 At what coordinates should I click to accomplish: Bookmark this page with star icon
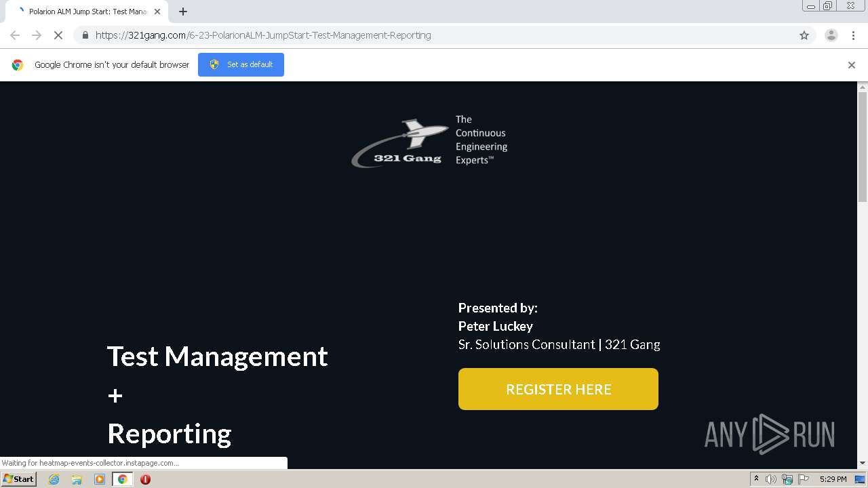click(x=804, y=35)
